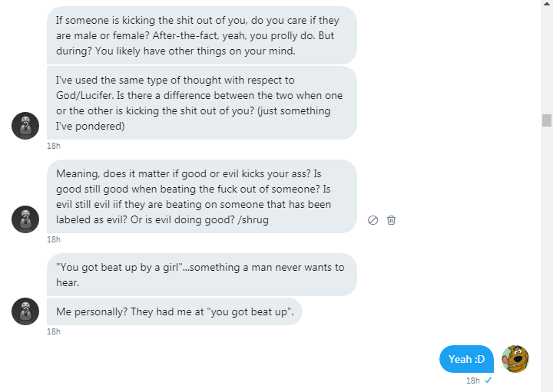Click the report/block icon beside the message

click(x=373, y=220)
